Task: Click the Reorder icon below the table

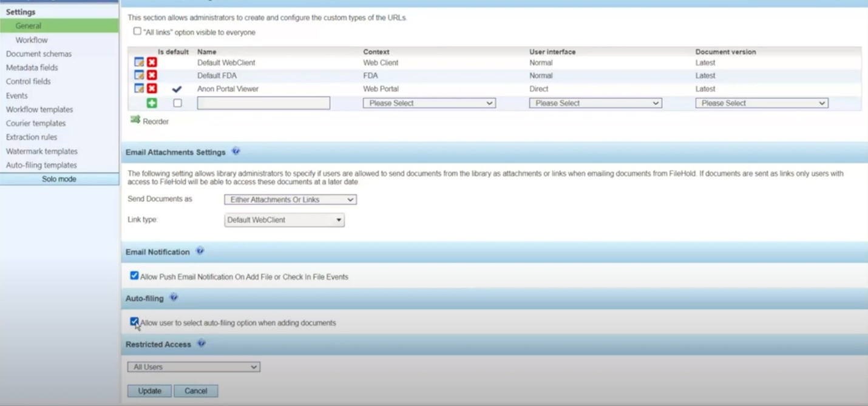Action: coord(135,120)
